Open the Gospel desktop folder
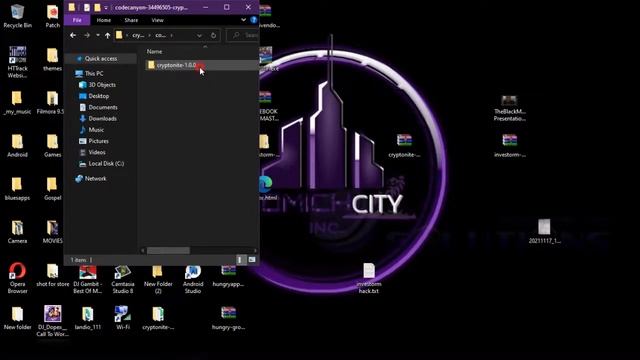The height and width of the screenshot is (360, 640). pyautogui.click(x=52, y=189)
